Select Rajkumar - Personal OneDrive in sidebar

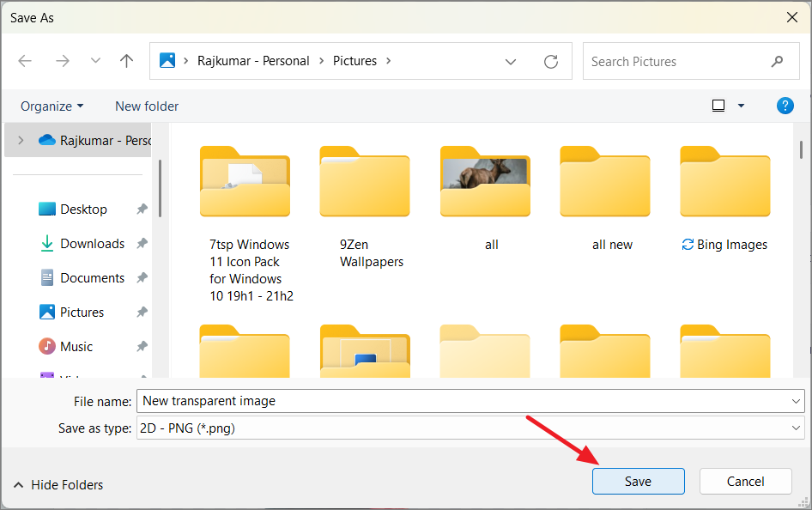[x=94, y=140]
